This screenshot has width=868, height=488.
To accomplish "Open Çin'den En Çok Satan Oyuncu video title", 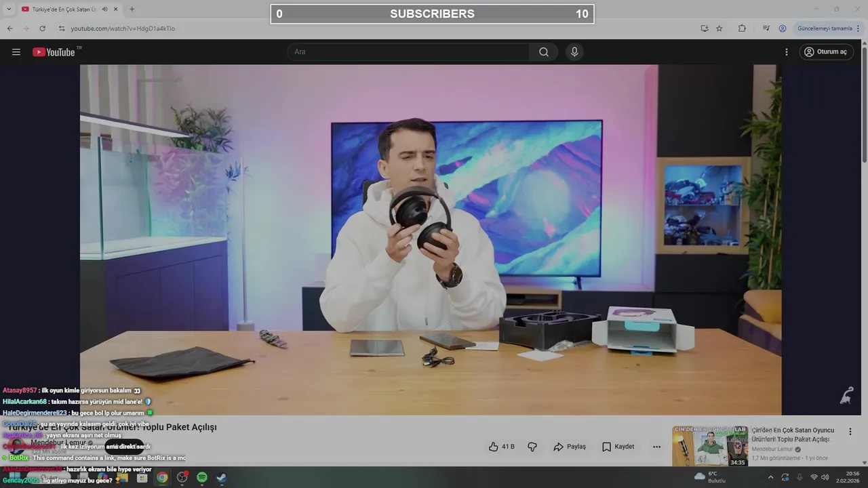I will point(793,434).
